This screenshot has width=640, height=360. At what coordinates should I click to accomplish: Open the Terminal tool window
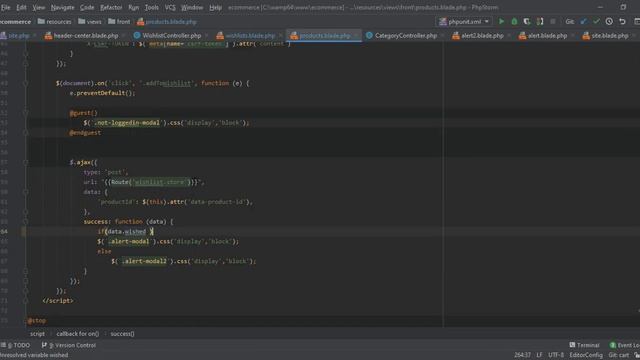point(584,345)
